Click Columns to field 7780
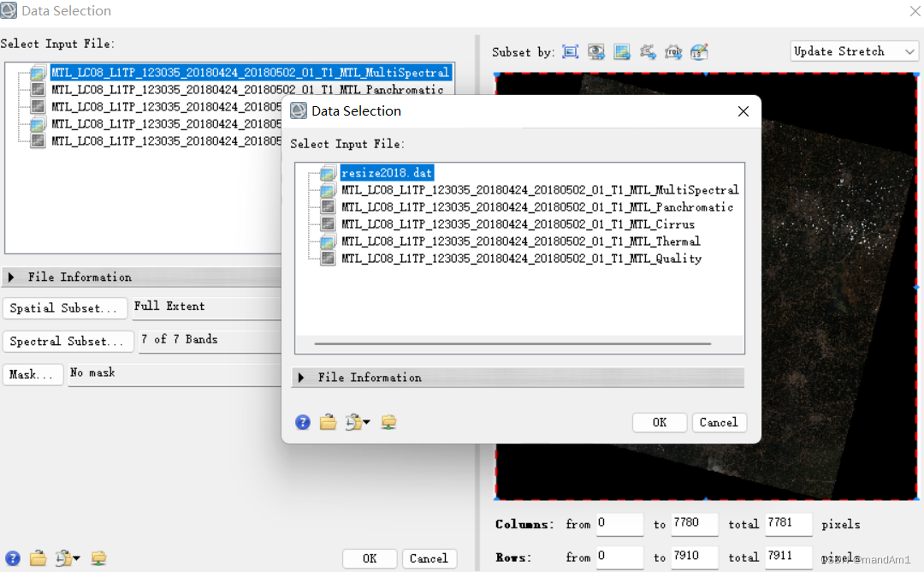This screenshot has height=572, width=924. 695,524
